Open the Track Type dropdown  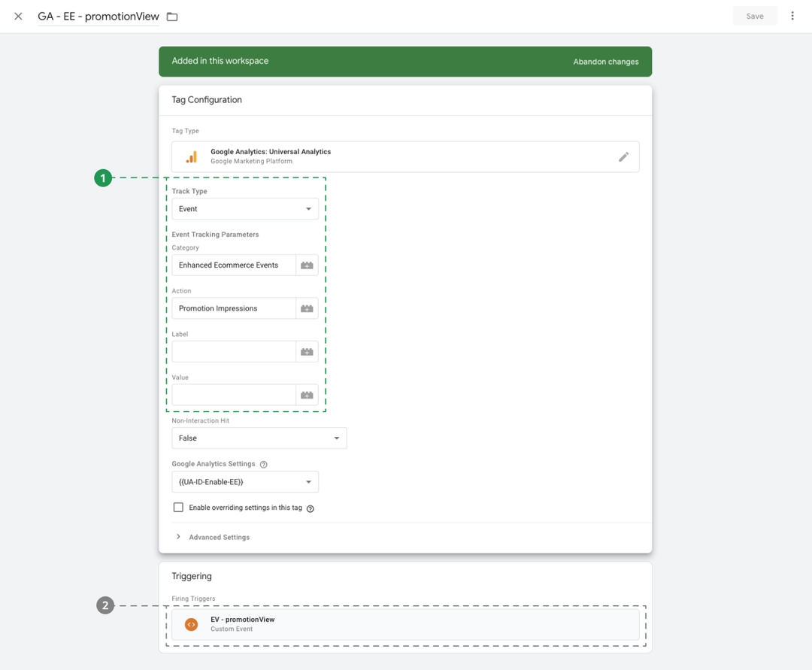(x=245, y=208)
